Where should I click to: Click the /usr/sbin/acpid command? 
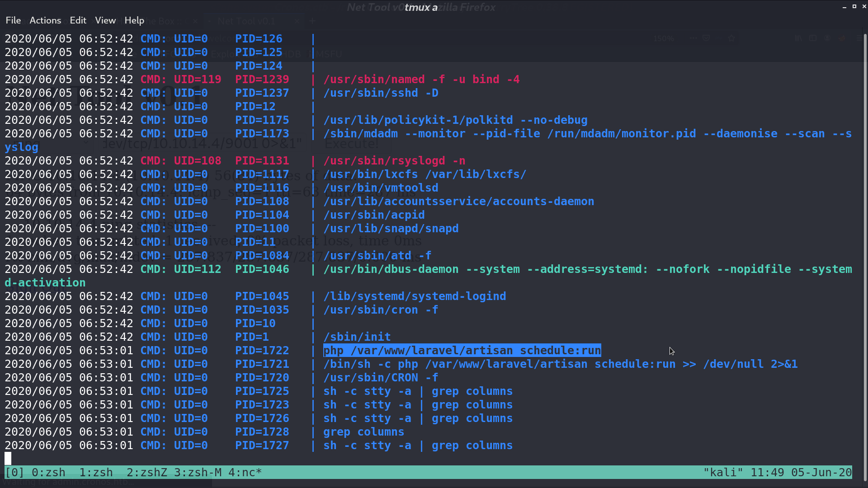pos(374,215)
